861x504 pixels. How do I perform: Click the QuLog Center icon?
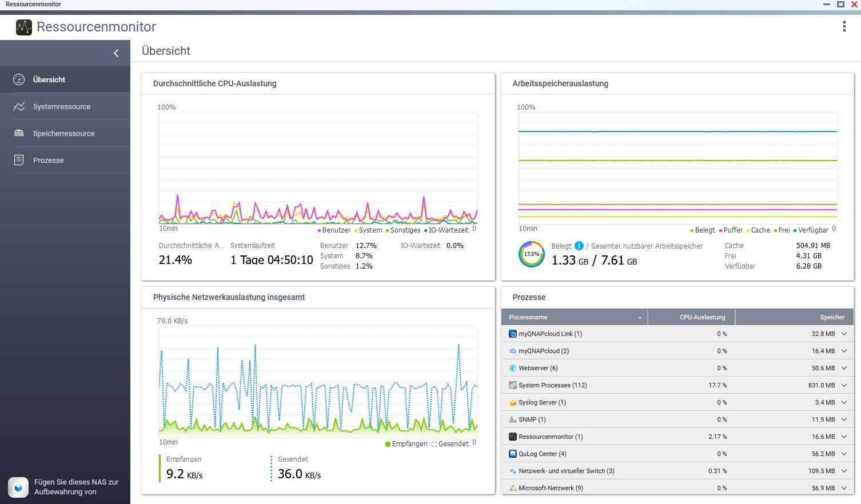513,454
